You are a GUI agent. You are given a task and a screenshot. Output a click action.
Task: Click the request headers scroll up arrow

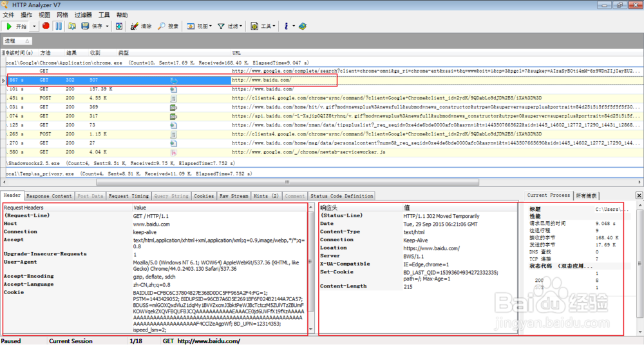click(x=311, y=207)
